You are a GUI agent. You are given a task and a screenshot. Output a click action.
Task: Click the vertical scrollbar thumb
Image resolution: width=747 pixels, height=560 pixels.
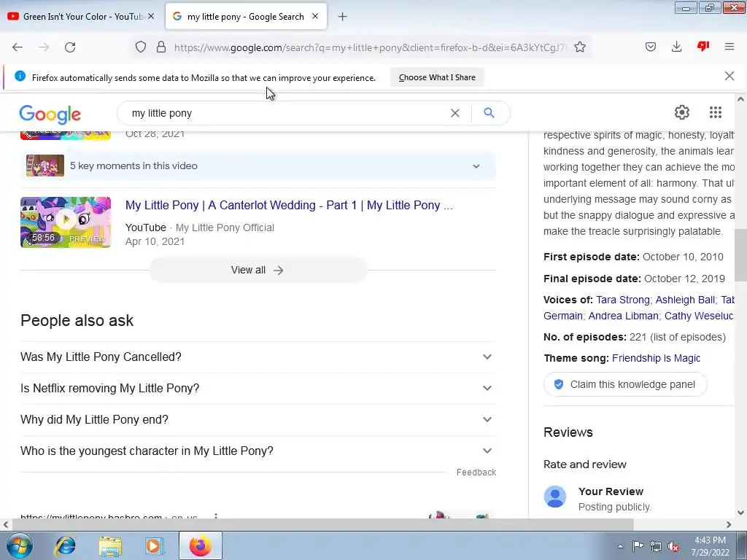(740, 254)
